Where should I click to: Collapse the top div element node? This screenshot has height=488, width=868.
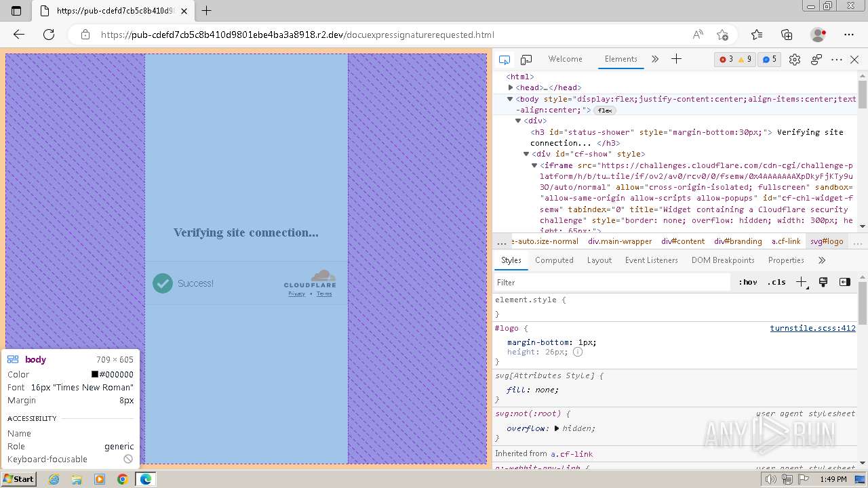tap(518, 121)
